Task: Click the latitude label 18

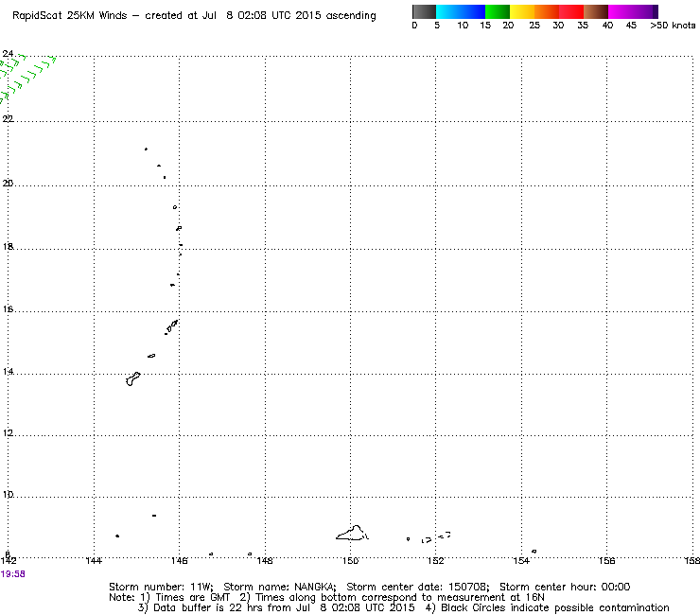Action: coord(8,247)
